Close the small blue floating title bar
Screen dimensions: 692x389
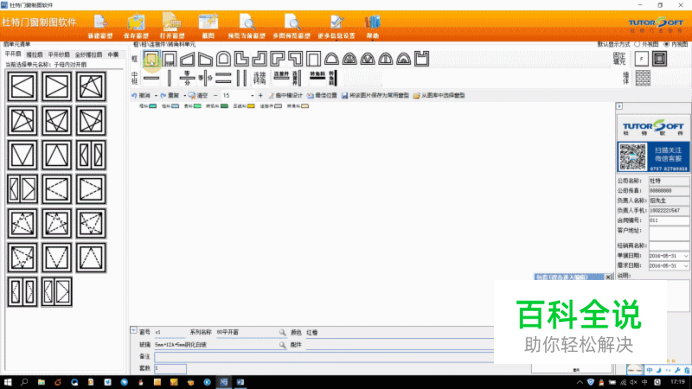(608, 277)
